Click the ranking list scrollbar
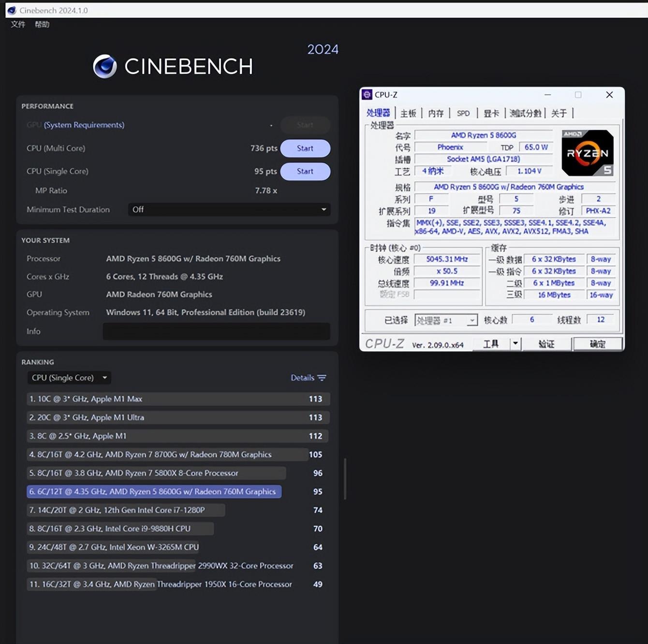The width and height of the screenshot is (648, 644). pyautogui.click(x=345, y=479)
